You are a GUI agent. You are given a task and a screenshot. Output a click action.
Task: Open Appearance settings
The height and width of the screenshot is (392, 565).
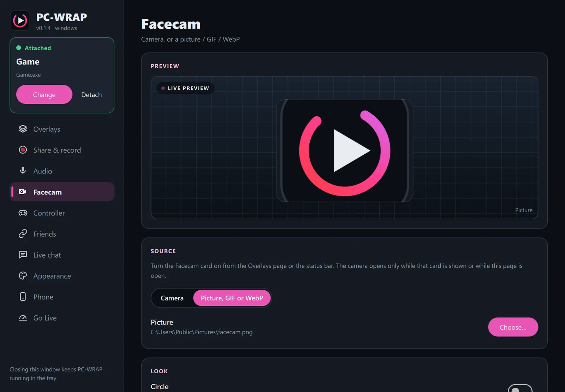pyautogui.click(x=62, y=276)
